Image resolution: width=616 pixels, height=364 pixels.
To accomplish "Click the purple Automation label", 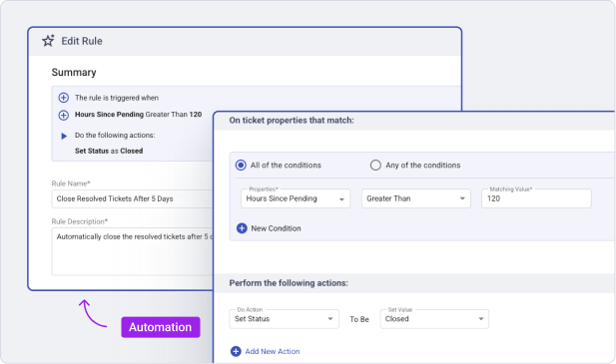I will point(161,327).
